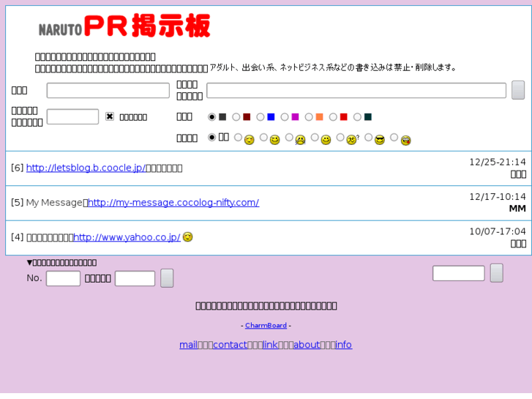Click the orange color swatch
532x399 pixels.
tap(319, 117)
